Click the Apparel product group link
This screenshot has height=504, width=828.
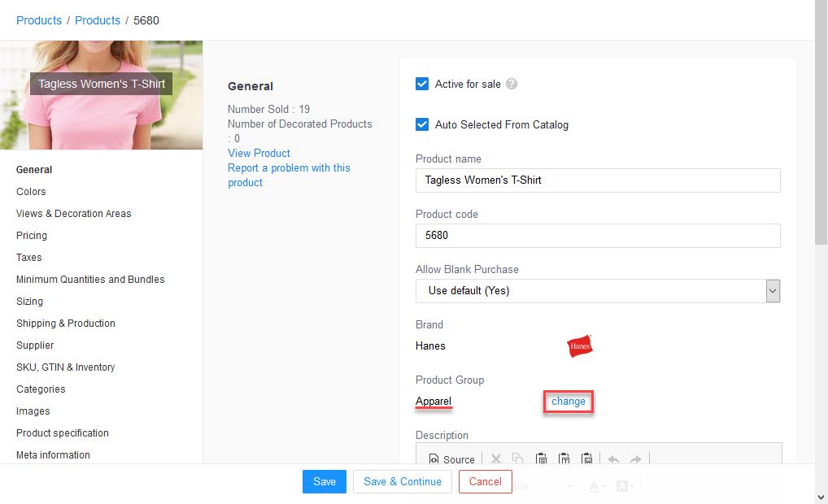(434, 401)
